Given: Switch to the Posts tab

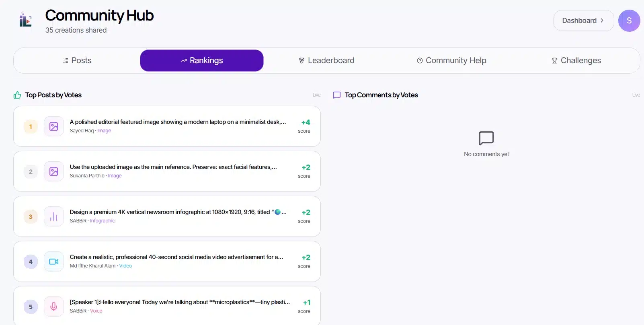Looking at the screenshot, I should tap(77, 60).
